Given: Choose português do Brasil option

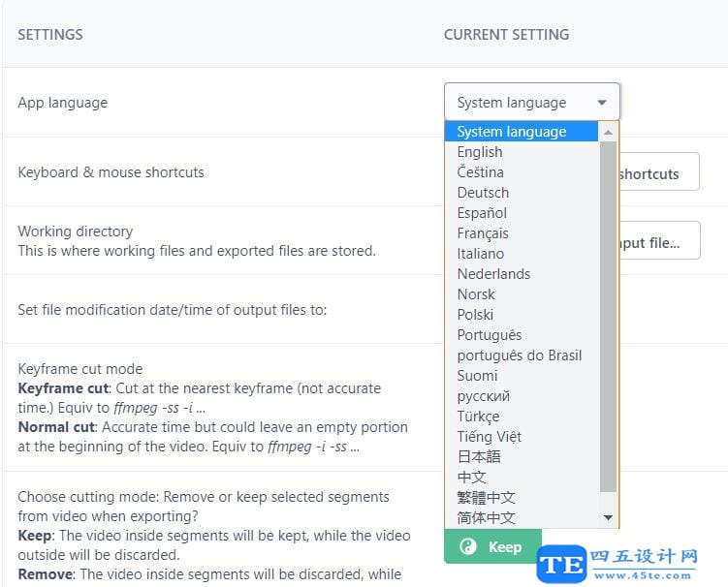Looking at the screenshot, I should point(520,355).
